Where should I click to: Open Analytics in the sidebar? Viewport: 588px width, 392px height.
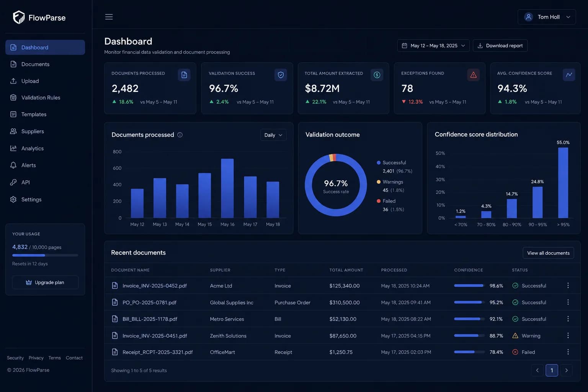click(45, 149)
